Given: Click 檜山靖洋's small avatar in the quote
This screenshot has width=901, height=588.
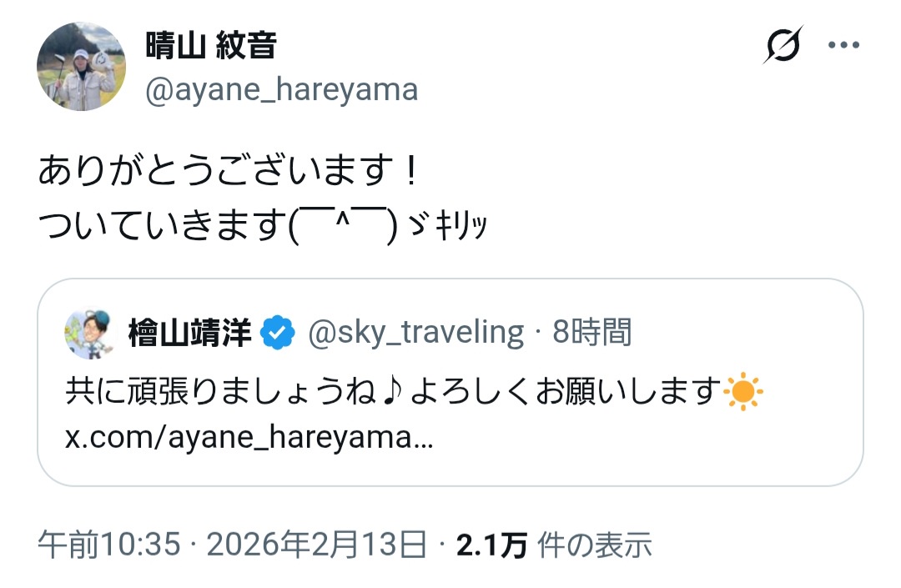Looking at the screenshot, I should (88, 334).
